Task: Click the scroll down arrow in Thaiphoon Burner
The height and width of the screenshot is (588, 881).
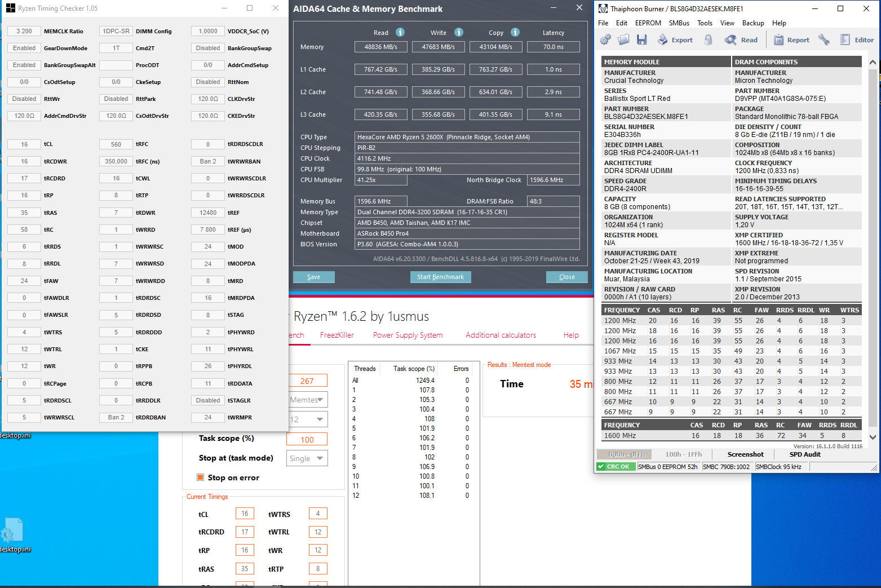Action: pos(873,437)
